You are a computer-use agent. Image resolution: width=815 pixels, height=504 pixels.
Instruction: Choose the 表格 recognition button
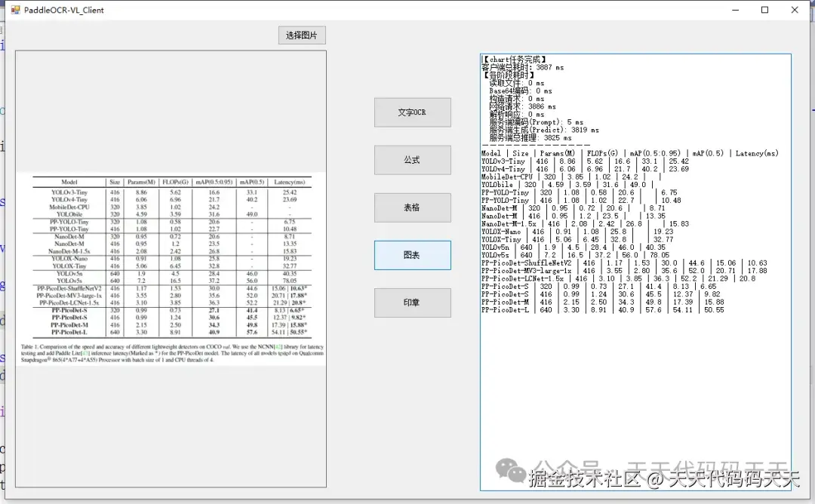(412, 207)
